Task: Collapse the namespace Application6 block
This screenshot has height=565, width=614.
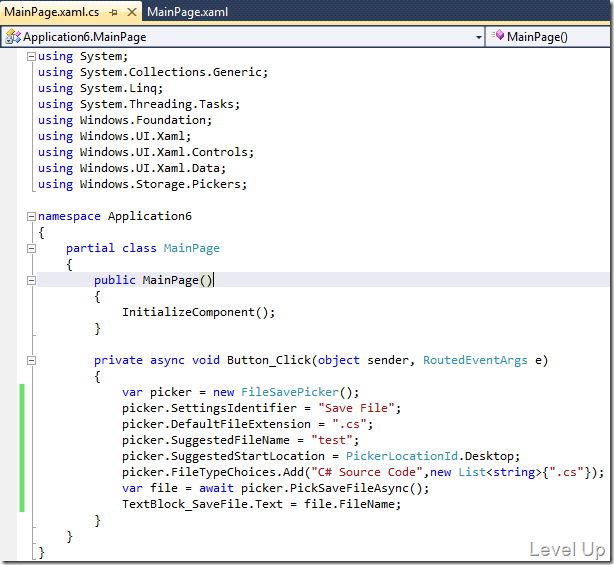Action: pyautogui.click(x=31, y=216)
